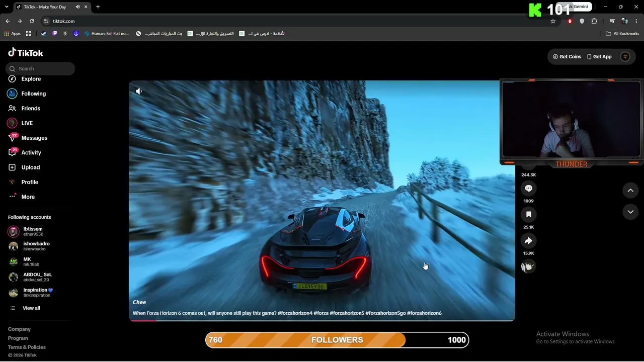The image size is (644, 362).
Task: Select the LIVE sidebar item
Action: pos(20,123)
